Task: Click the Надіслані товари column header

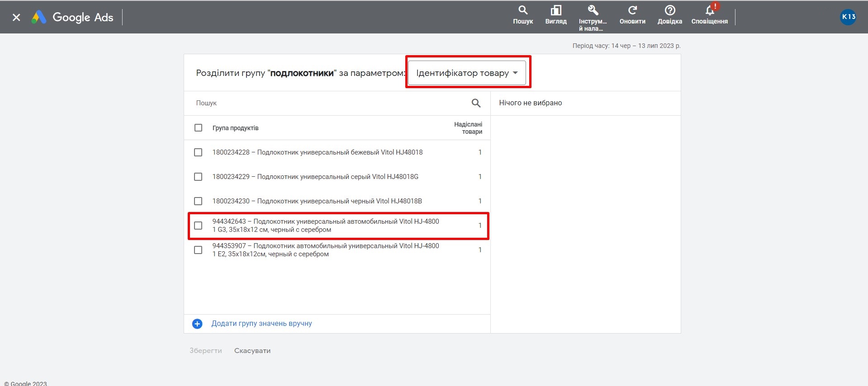Action: point(468,128)
